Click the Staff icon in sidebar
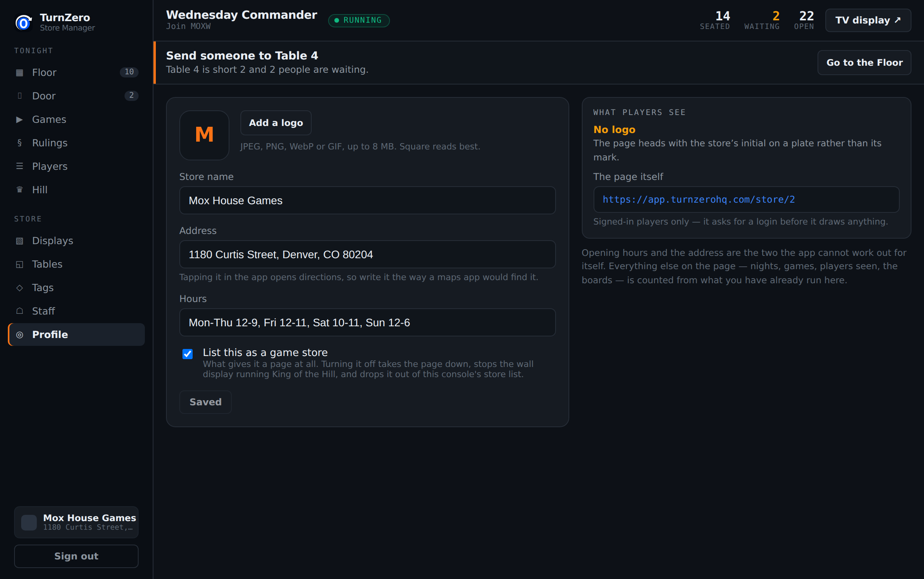 20,311
